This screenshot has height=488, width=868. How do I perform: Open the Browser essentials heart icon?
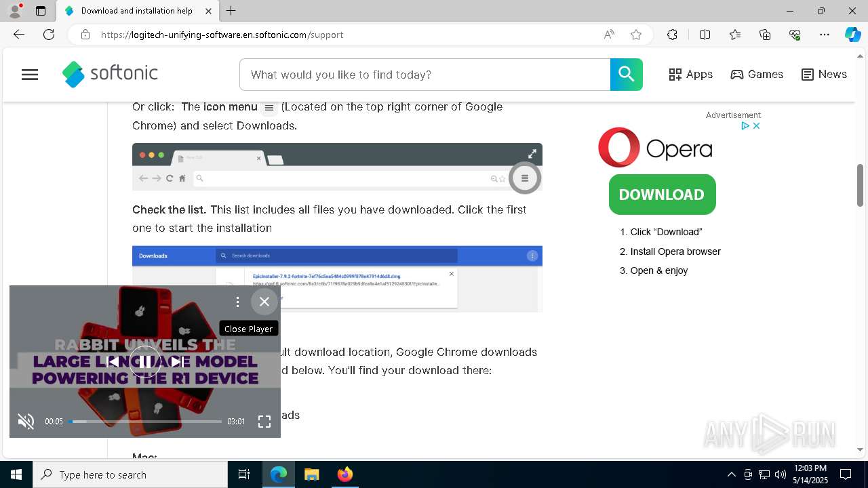point(795,35)
